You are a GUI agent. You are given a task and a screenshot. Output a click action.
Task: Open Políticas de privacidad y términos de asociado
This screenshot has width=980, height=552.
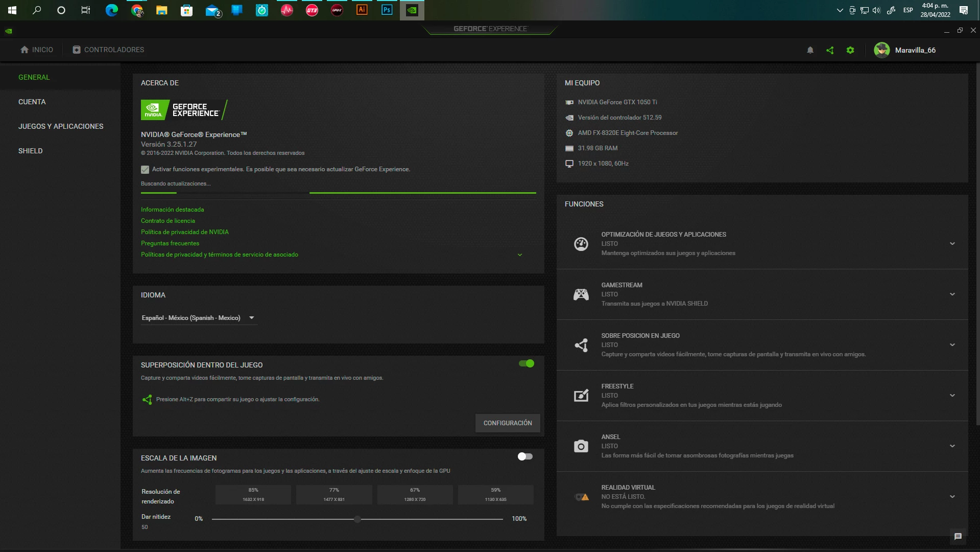[220, 255]
